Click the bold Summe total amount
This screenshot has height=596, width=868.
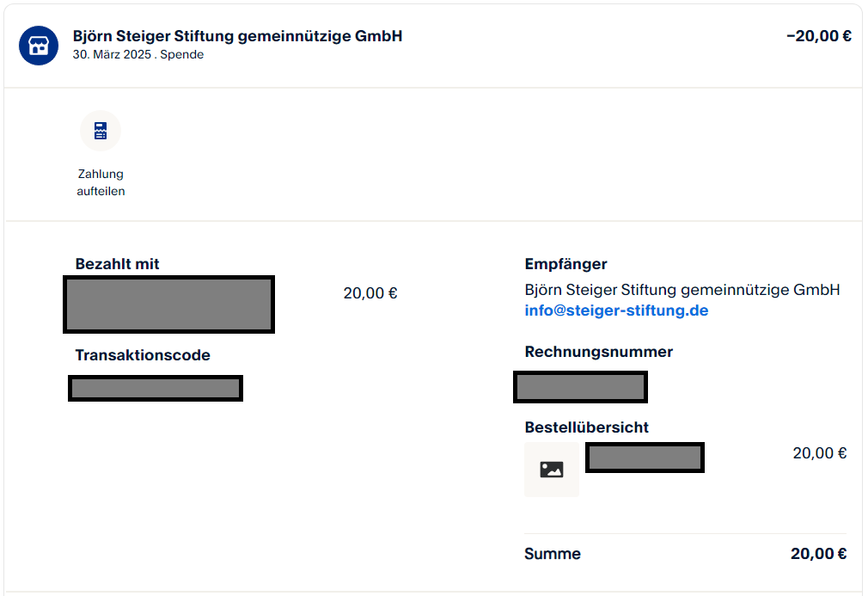[x=818, y=554]
